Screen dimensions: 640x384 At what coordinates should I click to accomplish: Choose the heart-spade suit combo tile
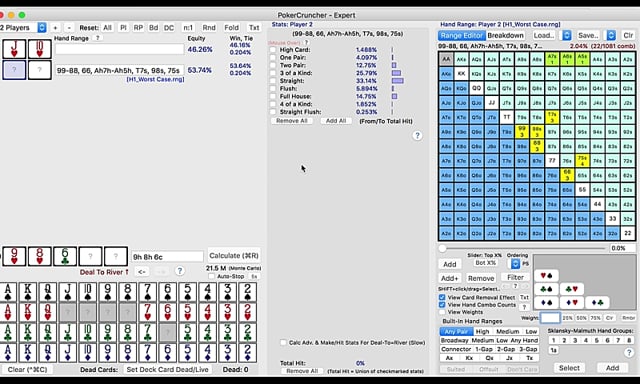click(547, 276)
